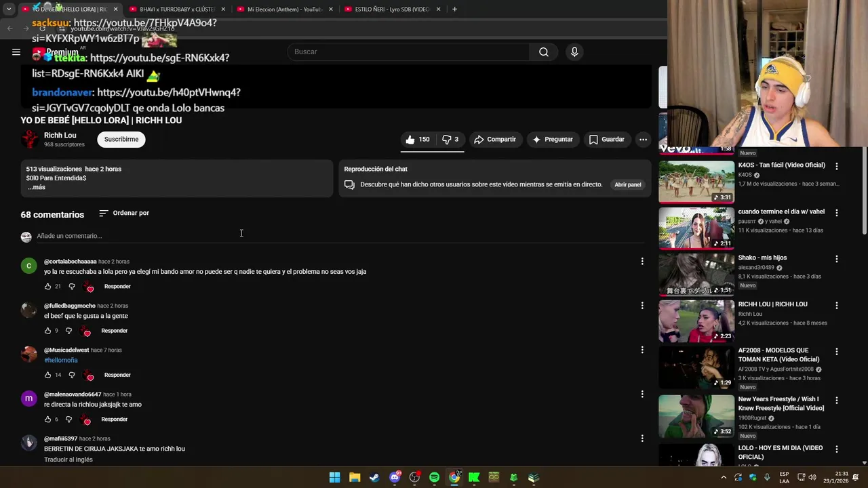Open more actions next to Guardar

(x=643, y=139)
